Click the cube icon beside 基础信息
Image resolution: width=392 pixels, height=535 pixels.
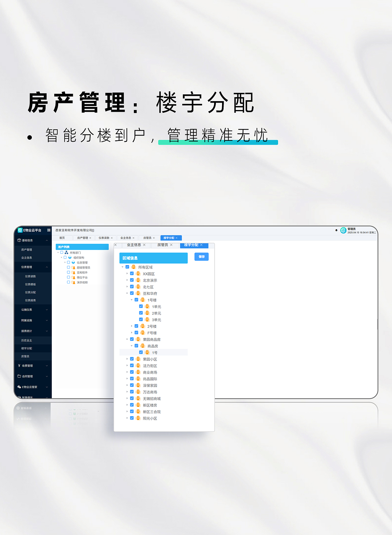click(x=19, y=240)
